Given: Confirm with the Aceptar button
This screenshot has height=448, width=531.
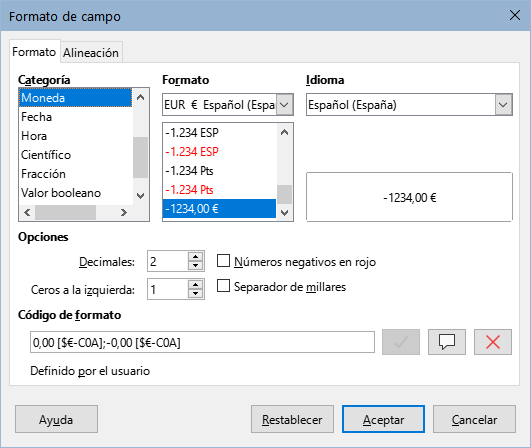Looking at the screenshot, I should click(x=383, y=419).
